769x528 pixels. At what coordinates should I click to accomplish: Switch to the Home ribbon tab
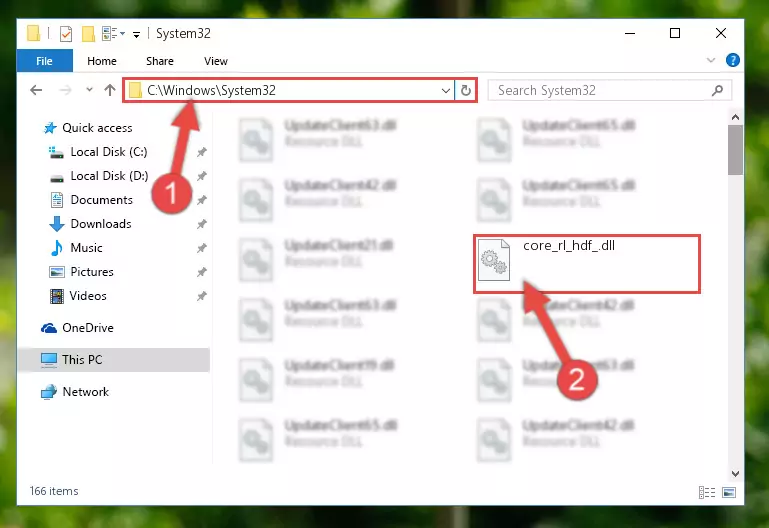(102, 61)
